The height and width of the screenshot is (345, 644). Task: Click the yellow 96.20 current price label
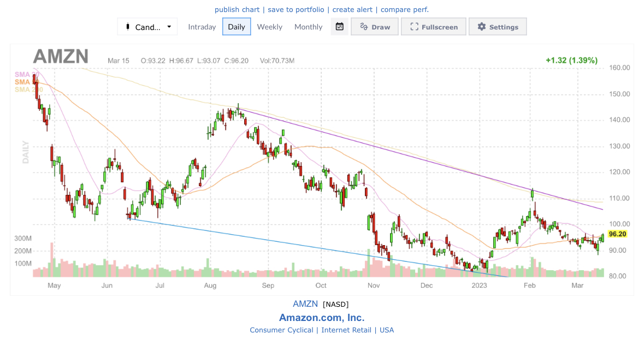pos(617,234)
